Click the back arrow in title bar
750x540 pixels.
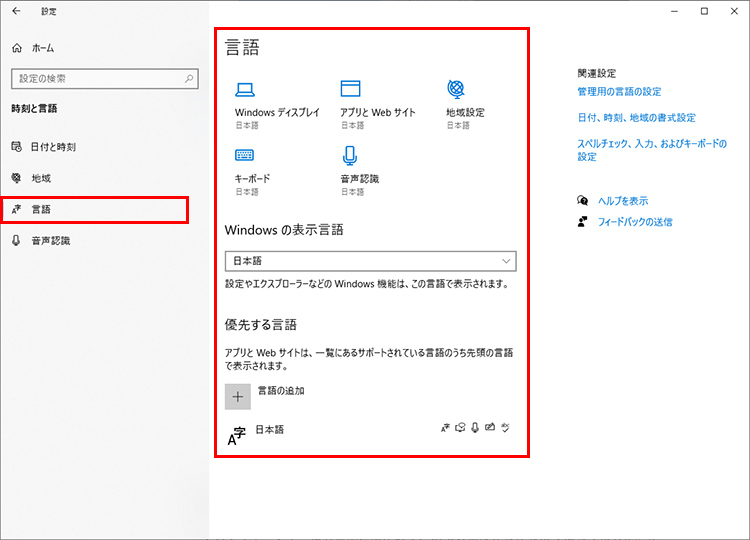click(16, 11)
